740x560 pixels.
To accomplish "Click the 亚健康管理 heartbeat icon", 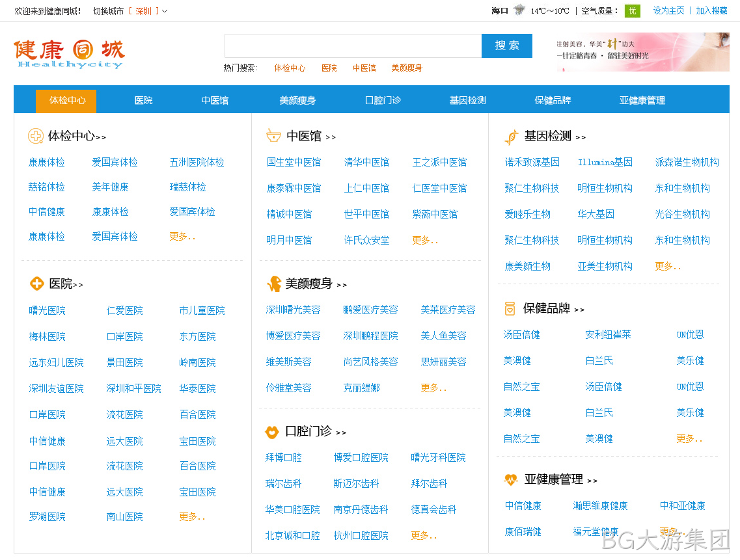I will pyautogui.click(x=511, y=480).
